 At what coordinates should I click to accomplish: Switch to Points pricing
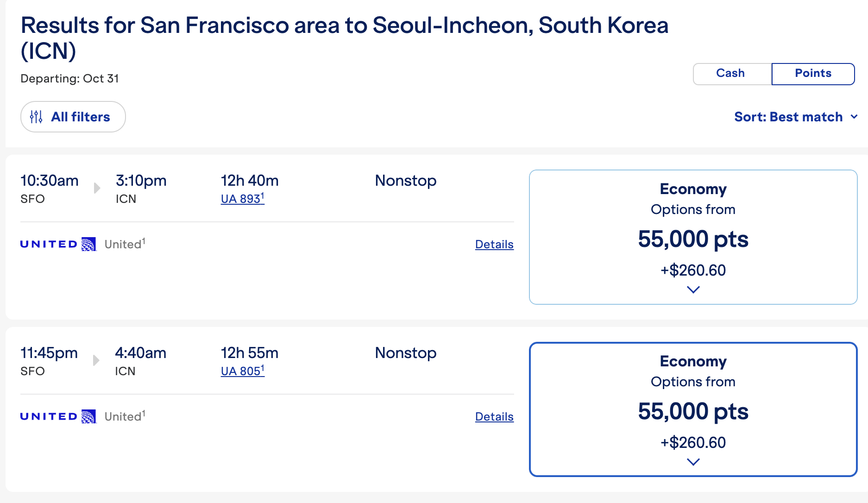813,74
